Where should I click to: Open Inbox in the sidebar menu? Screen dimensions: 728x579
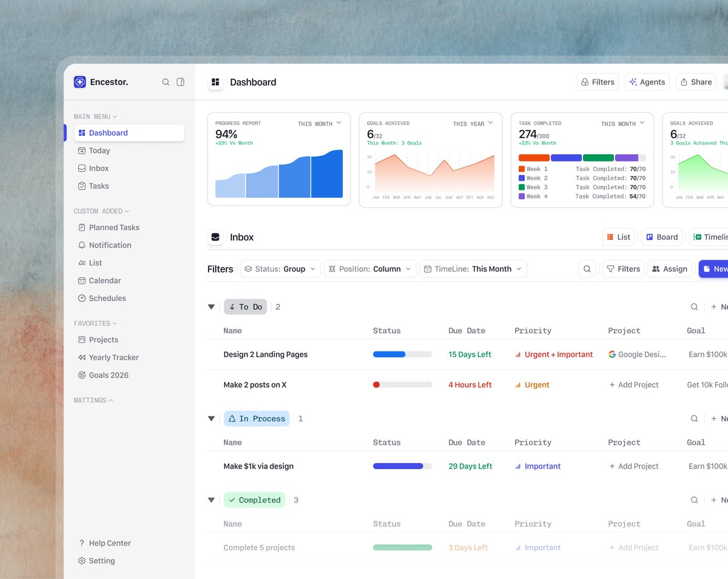pos(93,168)
